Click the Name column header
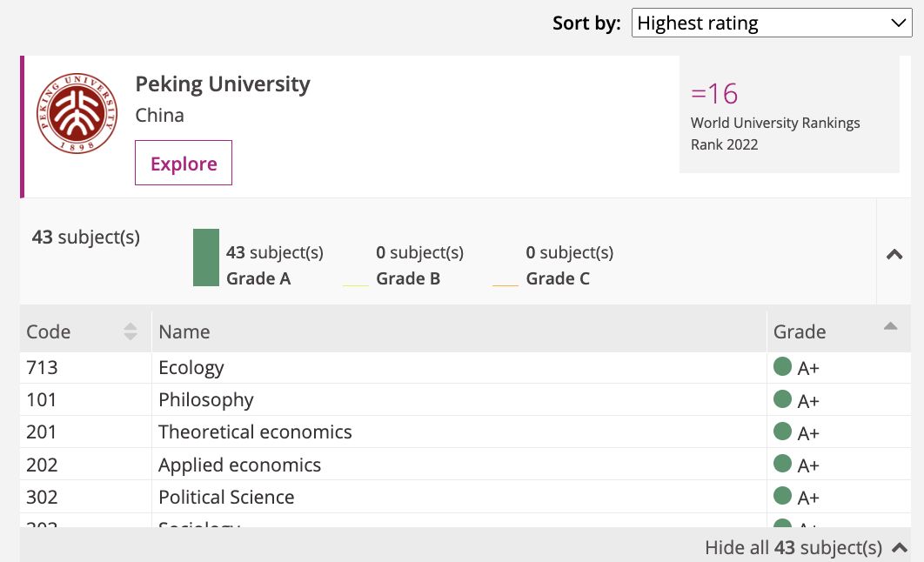924x562 pixels. [x=184, y=331]
